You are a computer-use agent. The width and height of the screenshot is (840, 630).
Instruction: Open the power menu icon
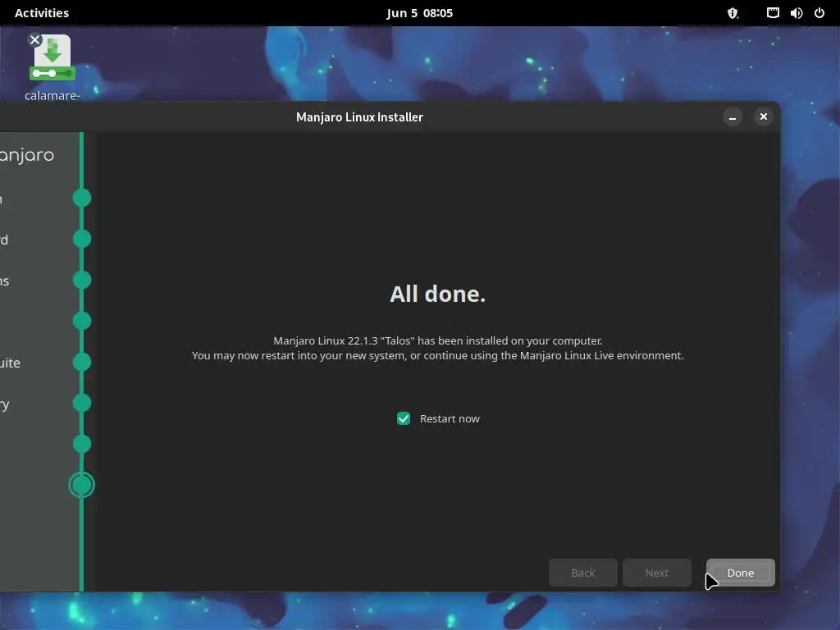coord(819,13)
